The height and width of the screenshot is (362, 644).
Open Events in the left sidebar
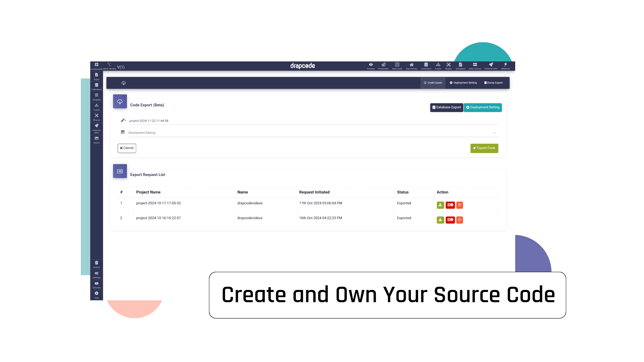97,107
